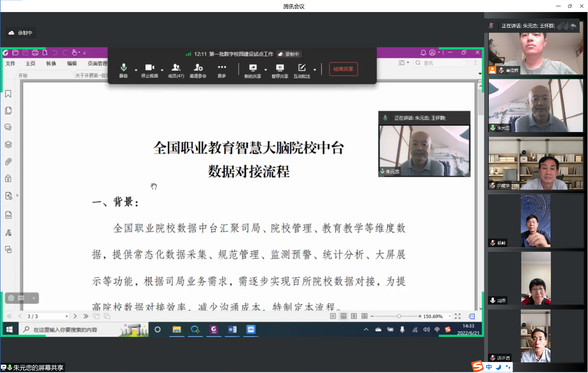Image resolution: width=588 pixels, height=373 pixels.
Task: Open the bookmark panel in PDF sidebar
Action: pyautogui.click(x=8, y=94)
